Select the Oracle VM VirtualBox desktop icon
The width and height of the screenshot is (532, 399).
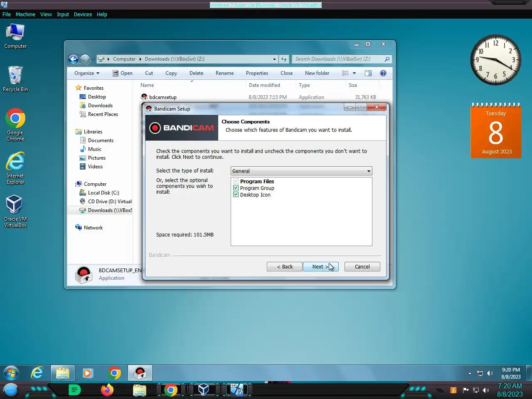[x=15, y=211]
